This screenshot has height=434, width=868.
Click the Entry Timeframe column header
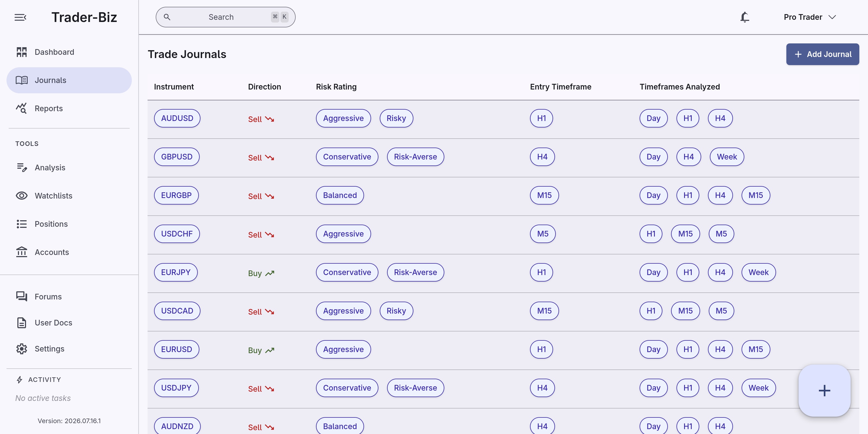coord(561,87)
